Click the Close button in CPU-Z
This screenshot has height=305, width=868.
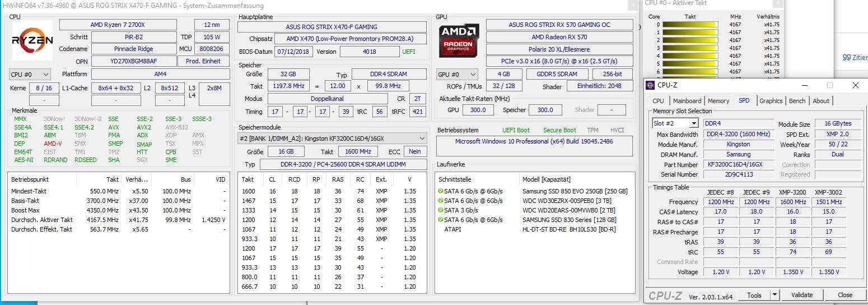[845, 295]
